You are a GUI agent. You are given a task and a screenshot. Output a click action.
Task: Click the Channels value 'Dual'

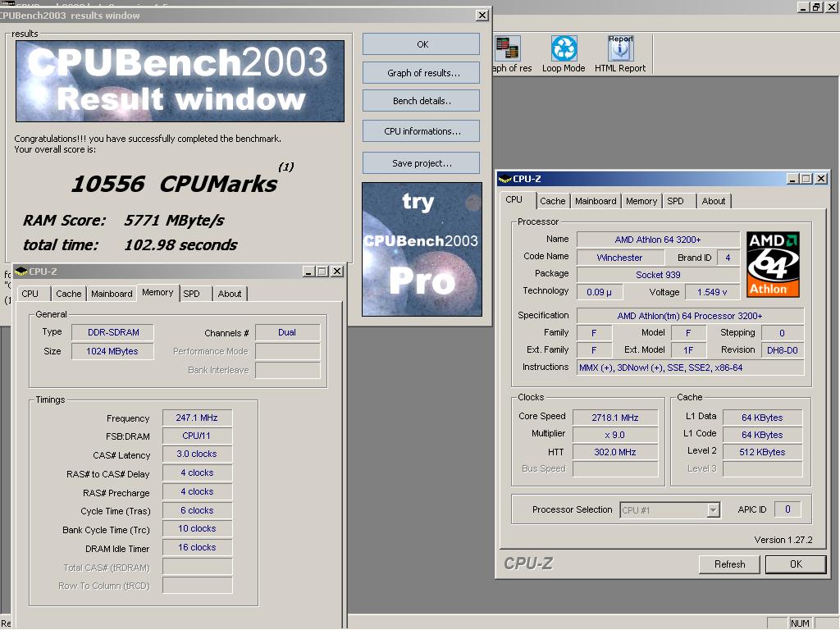pos(287,332)
